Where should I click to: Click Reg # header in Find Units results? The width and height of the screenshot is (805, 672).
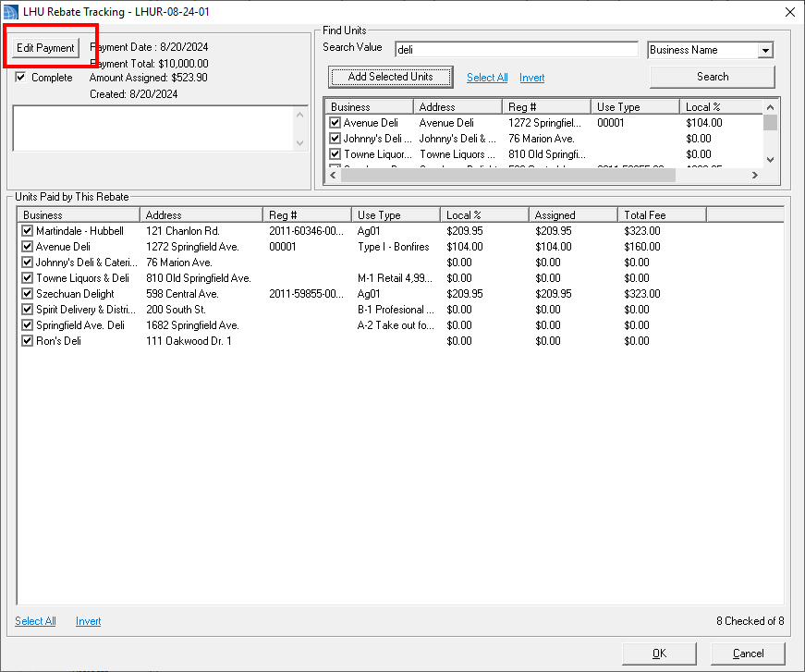click(x=547, y=107)
